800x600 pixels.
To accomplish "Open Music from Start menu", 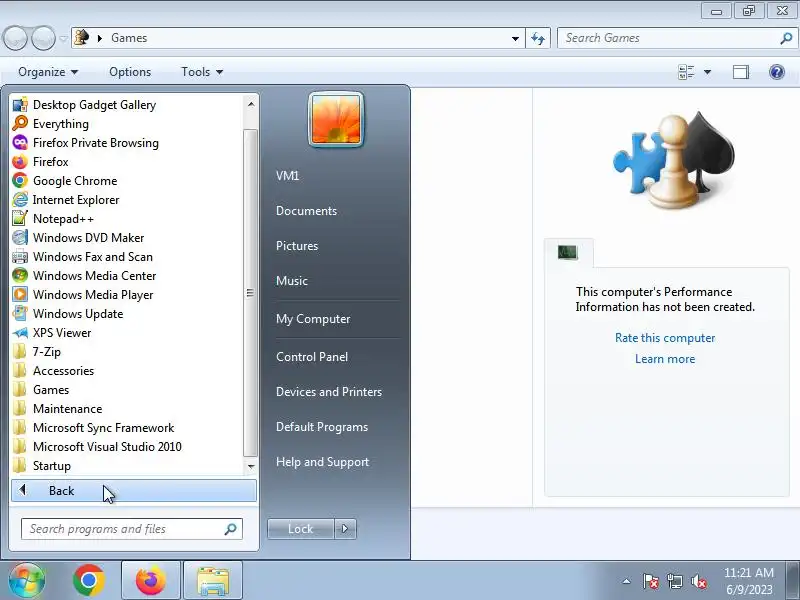I will [292, 281].
